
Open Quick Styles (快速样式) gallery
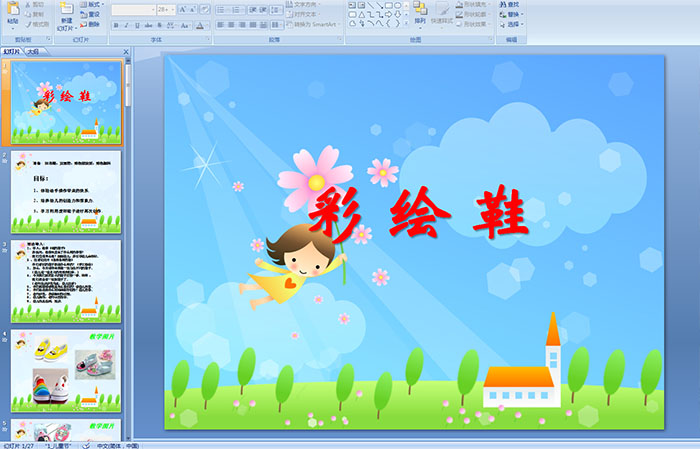[442, 14]
